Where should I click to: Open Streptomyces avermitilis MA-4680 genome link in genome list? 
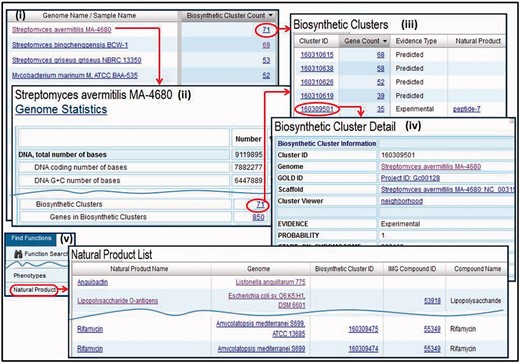tap(62, 30)
